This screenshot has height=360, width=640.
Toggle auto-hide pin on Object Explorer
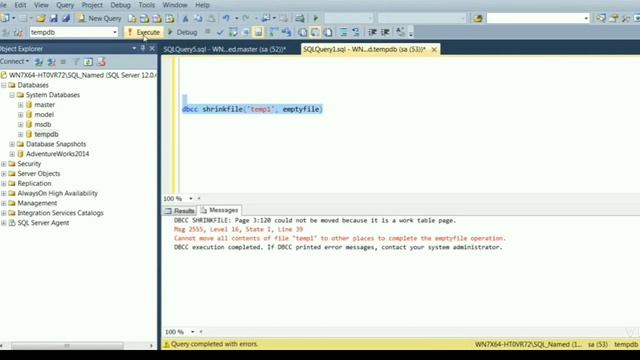[143, 48]
